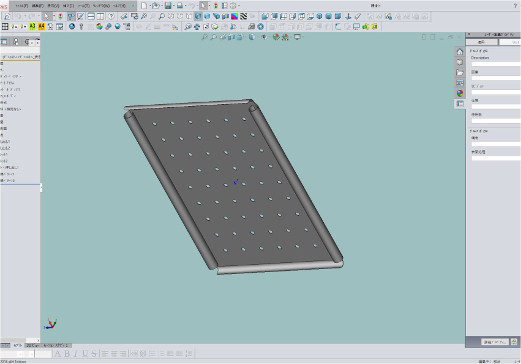This screenshot has height=364, width=521.
Task: Click the help question mark at top right
Action: (x=515, y=6)
